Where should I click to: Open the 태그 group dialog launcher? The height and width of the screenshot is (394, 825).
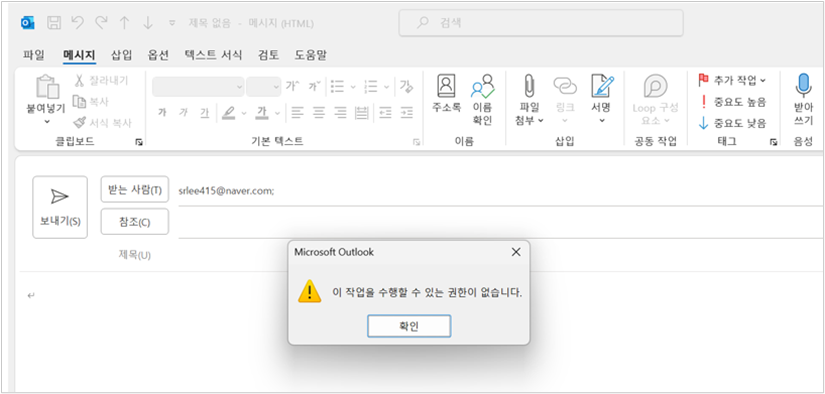tap(774, 142)
